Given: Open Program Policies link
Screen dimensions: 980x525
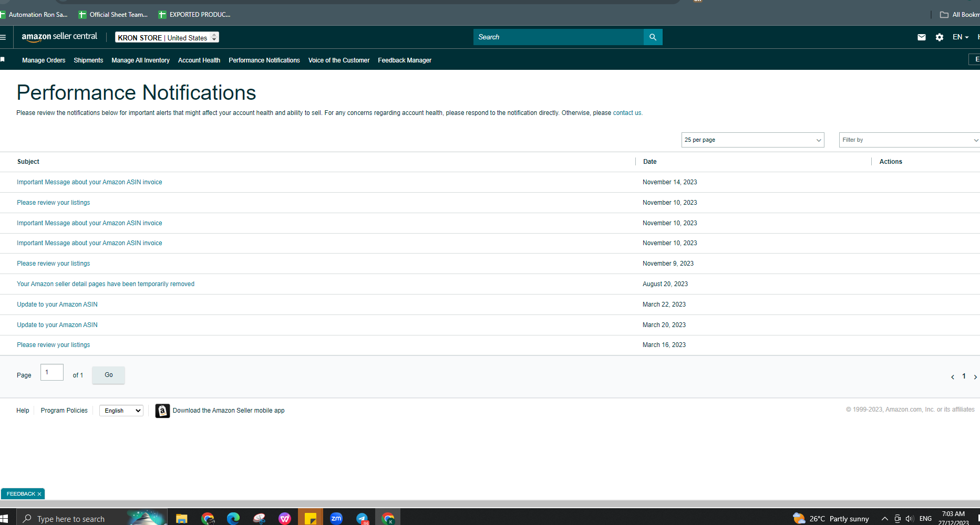Looking at the screenshot, I should click(x=64, y=411).
